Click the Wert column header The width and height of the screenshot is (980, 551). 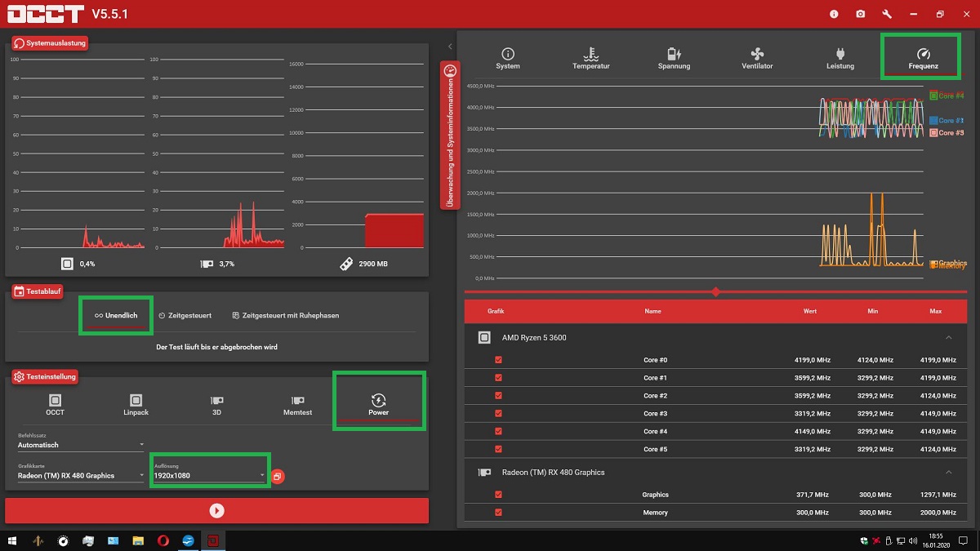pos(809,311)
